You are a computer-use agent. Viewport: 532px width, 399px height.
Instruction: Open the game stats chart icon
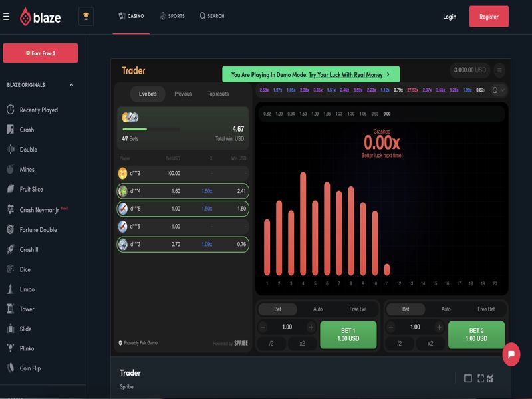(x=489, y=378)
